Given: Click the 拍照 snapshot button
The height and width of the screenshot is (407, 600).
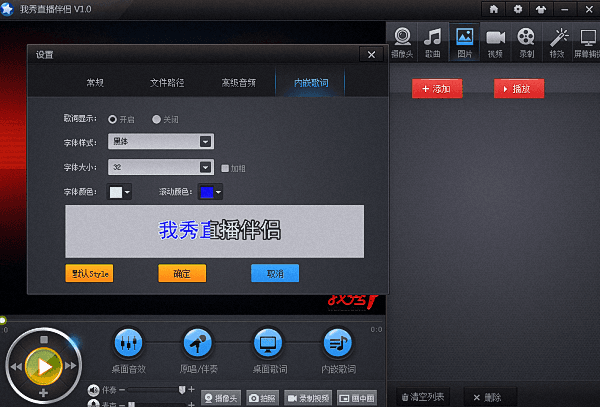Looking at the screenshot, I should [262, 398].
